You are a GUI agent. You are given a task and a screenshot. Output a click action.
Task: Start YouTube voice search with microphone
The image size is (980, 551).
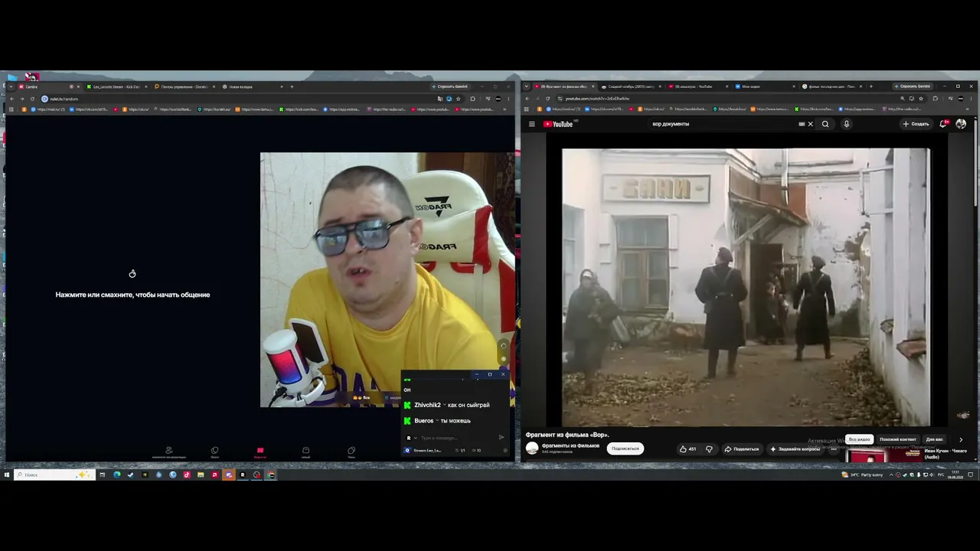tap(846, 124)
